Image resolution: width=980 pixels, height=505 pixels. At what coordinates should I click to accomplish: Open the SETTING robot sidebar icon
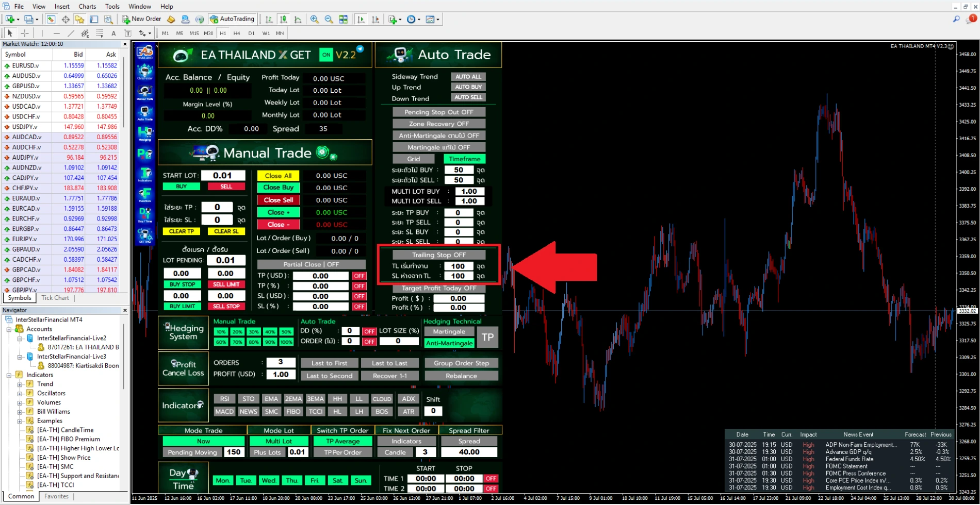coord(145,235)
